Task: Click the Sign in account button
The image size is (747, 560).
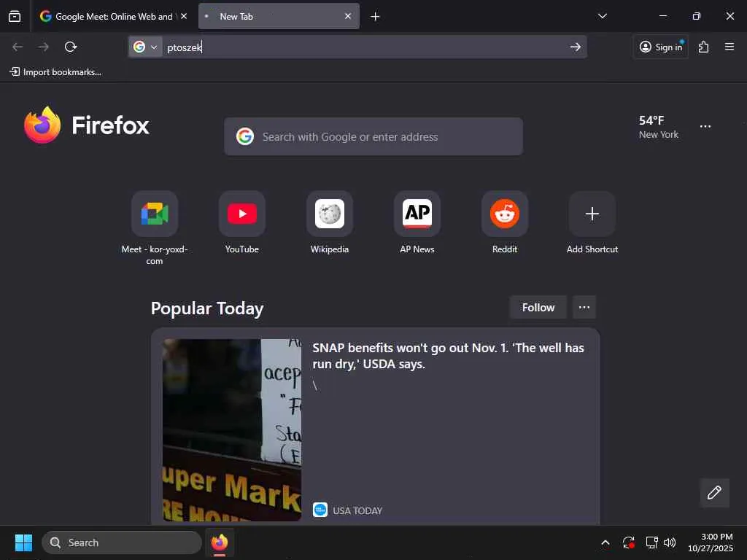Action: pyautogui.click(x=661, y=47)
